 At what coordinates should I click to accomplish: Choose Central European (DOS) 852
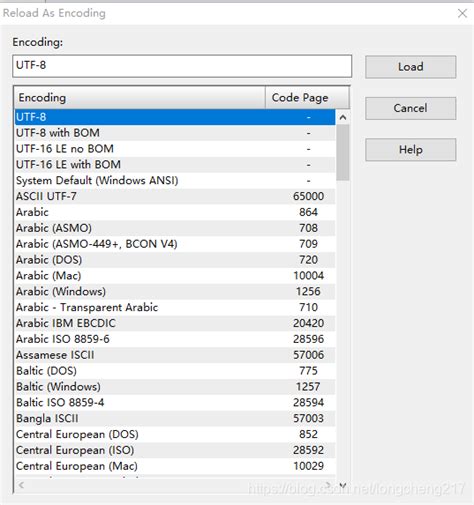point(175,434)
